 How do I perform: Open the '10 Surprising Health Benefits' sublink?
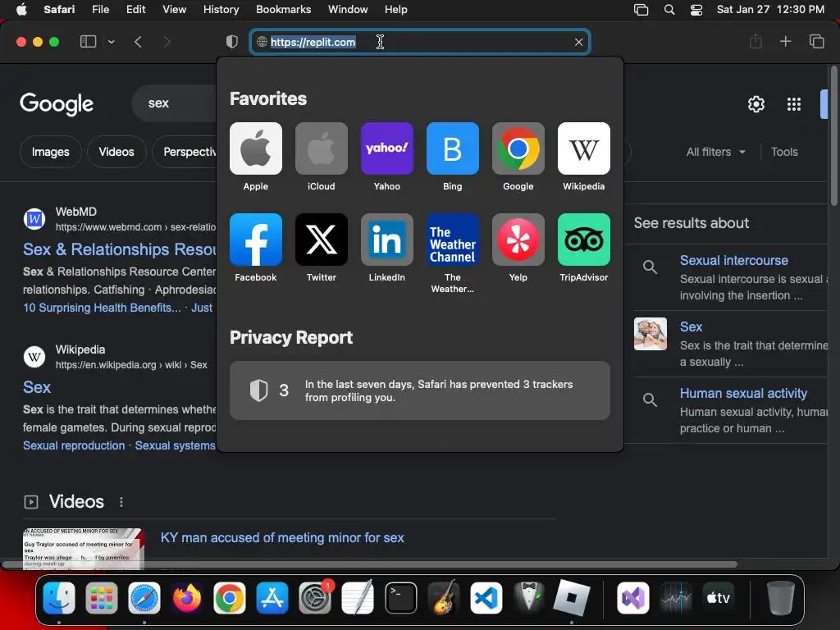pyautogui.click(x=102, y=308)
